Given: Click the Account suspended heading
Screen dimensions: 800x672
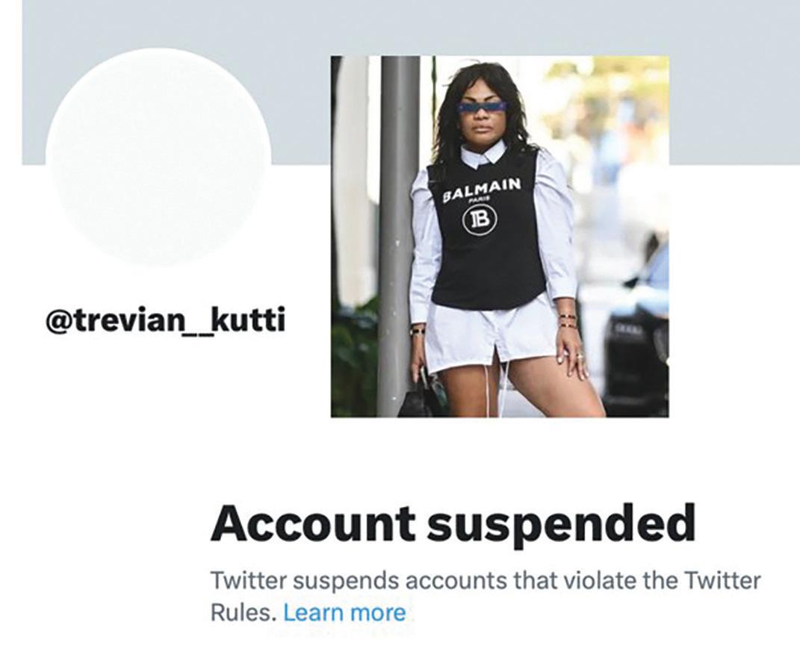Looking at the screenshot, I should pos(453,523).
